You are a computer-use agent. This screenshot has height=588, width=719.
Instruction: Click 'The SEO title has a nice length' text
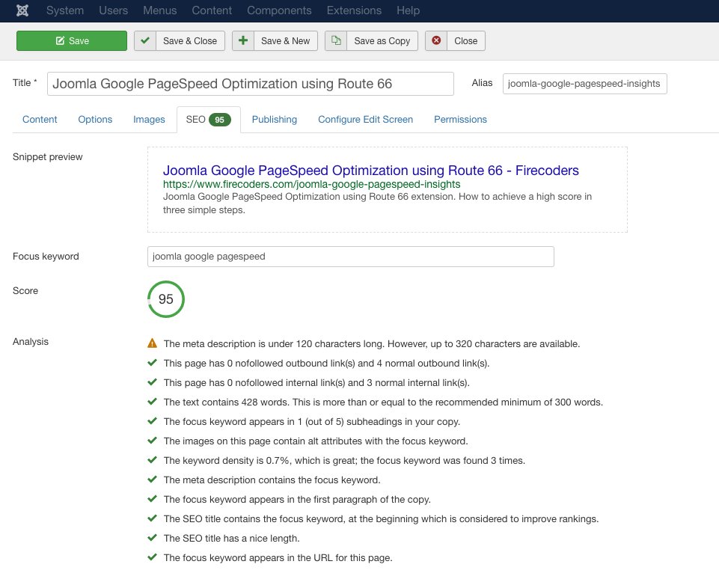click(232, 538)
